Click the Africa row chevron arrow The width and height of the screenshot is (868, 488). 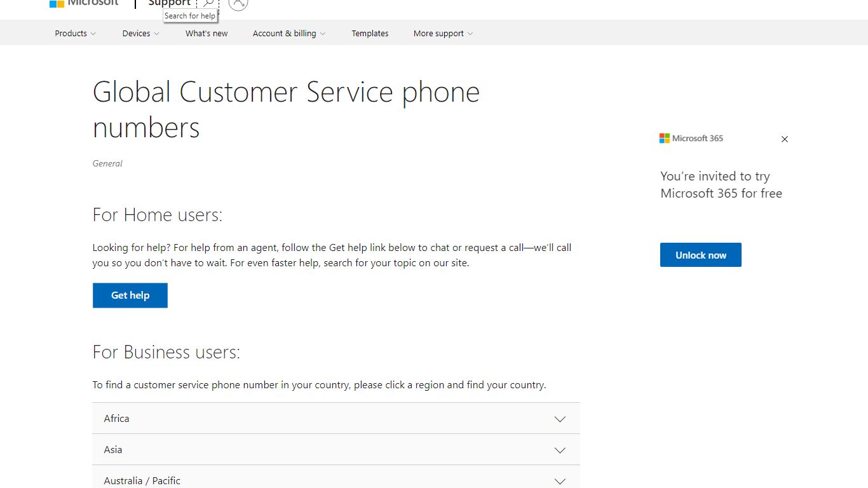pos(560,419)
